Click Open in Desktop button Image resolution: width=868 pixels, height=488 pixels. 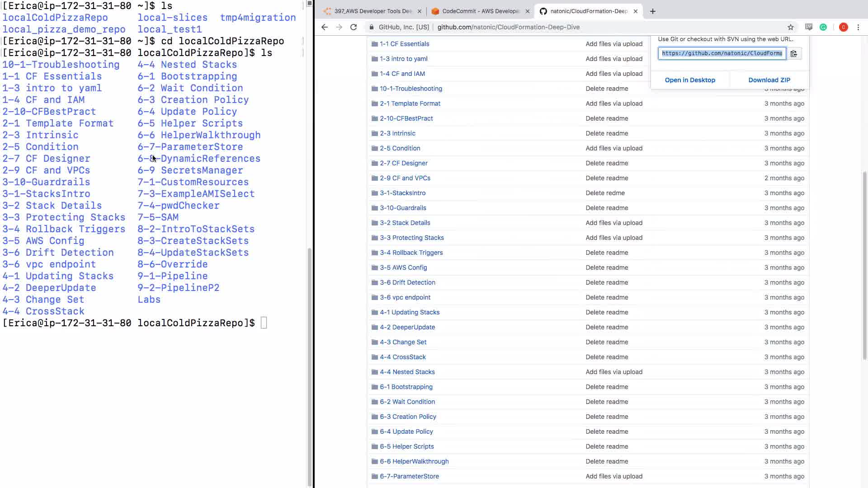point(690,80)
